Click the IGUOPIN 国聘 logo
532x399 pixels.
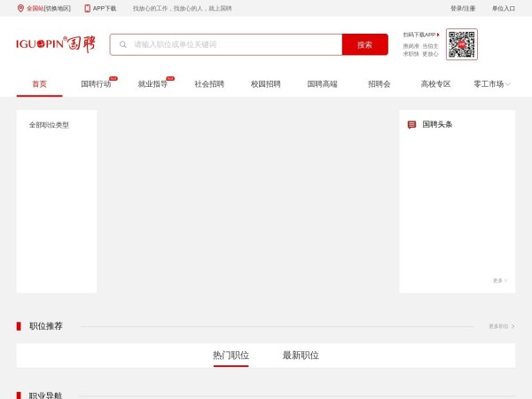54,44
